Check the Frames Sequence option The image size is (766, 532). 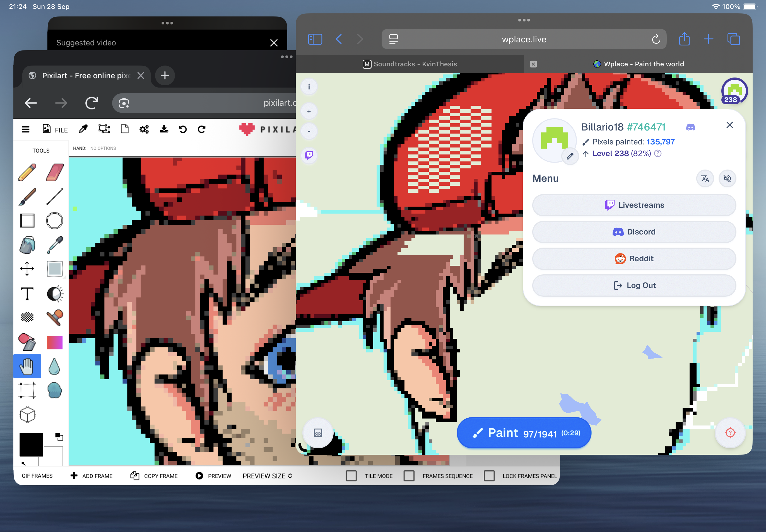point(409,476)
